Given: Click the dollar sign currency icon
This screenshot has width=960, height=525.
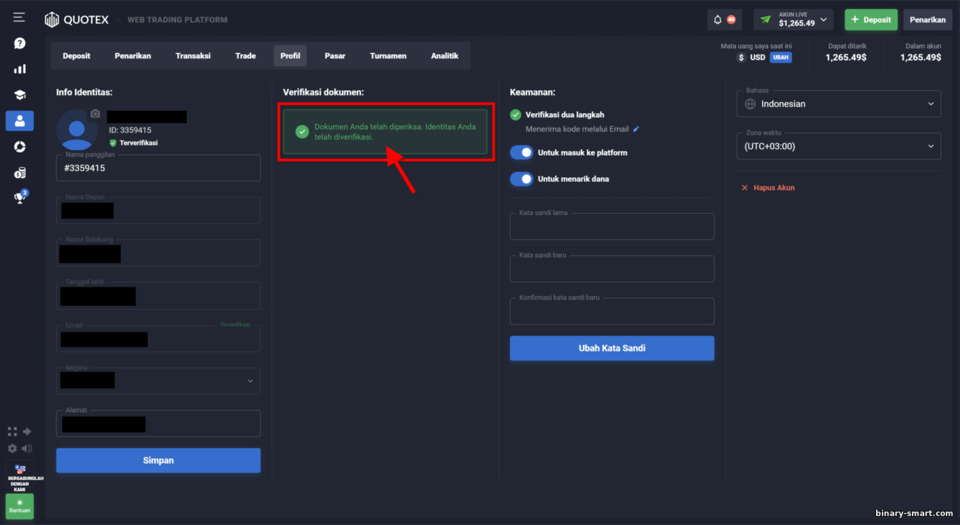Looking at the screenshot, I should tap(741, 58).
